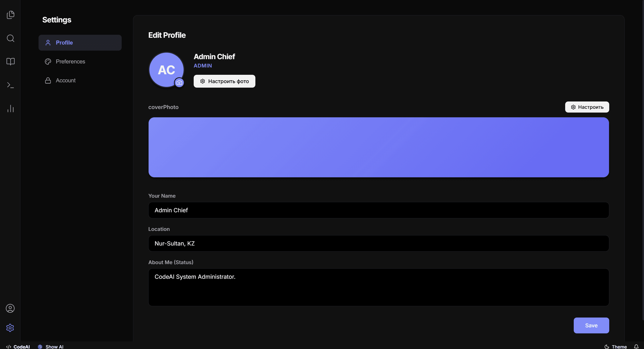Toggle Theme in the status bar
Image resolution: width=644 pixels, height=349 pixels.
coord(616,346)
